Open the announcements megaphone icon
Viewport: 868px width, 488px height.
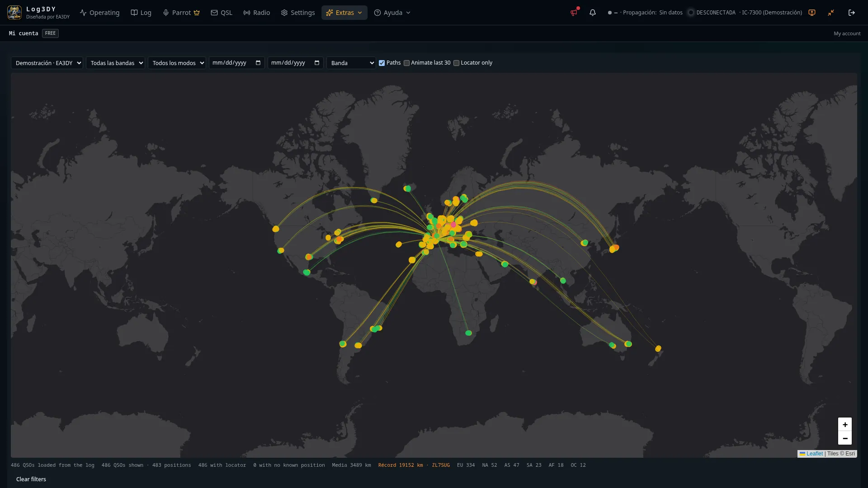point(574,13)
